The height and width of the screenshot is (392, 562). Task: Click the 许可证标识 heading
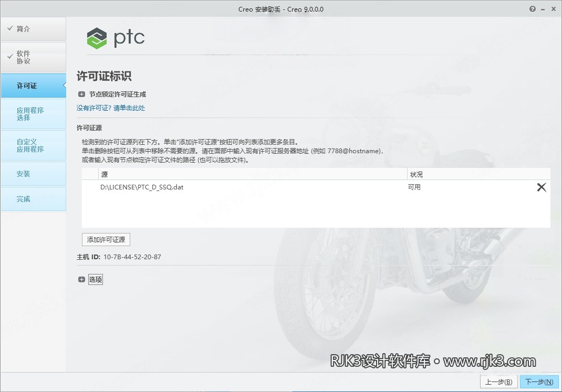(104, 76)
